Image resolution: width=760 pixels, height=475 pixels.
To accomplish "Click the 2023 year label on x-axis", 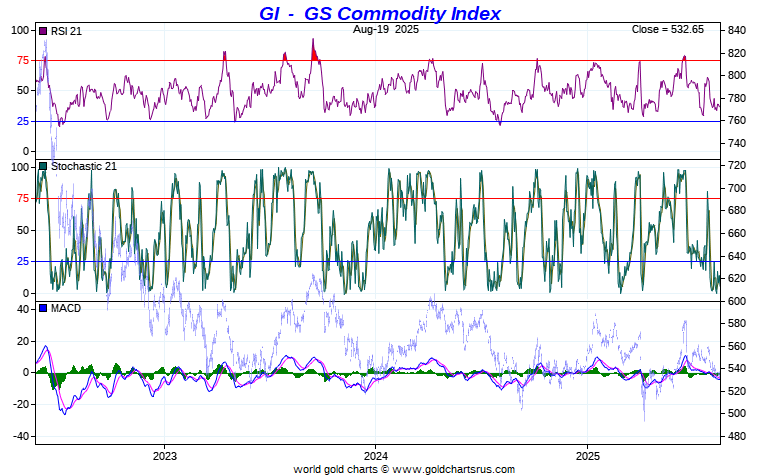I will [164, 454].
